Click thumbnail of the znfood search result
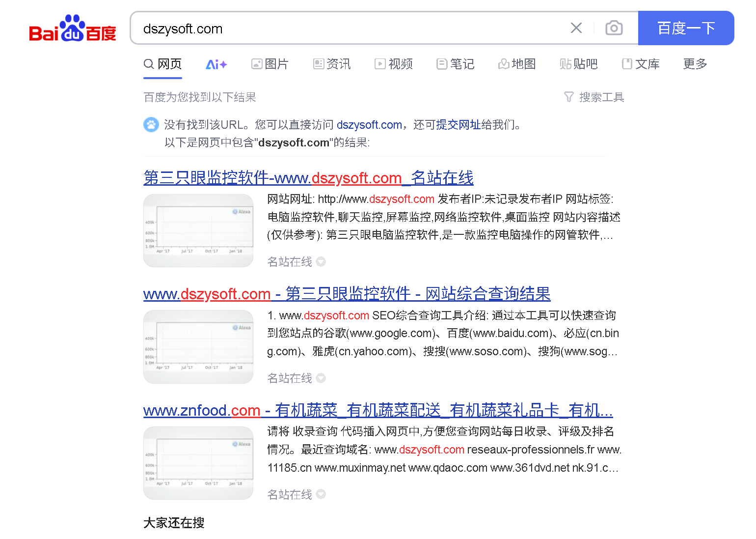 point(198,463)
